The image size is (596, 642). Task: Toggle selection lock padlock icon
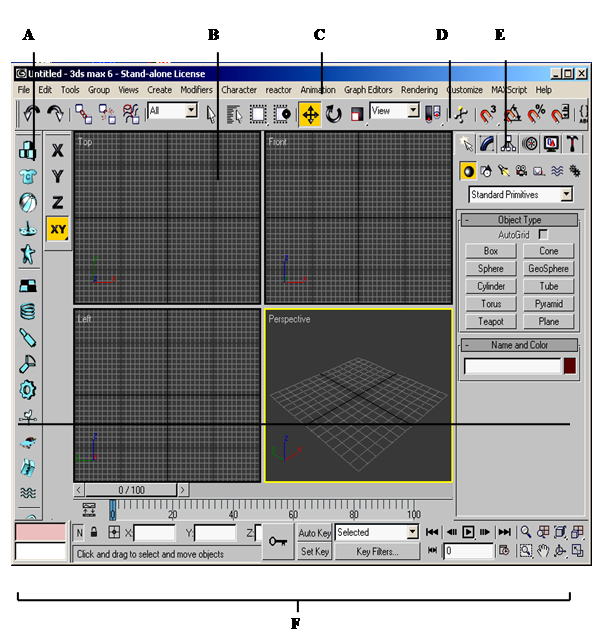tap(94, 532)
